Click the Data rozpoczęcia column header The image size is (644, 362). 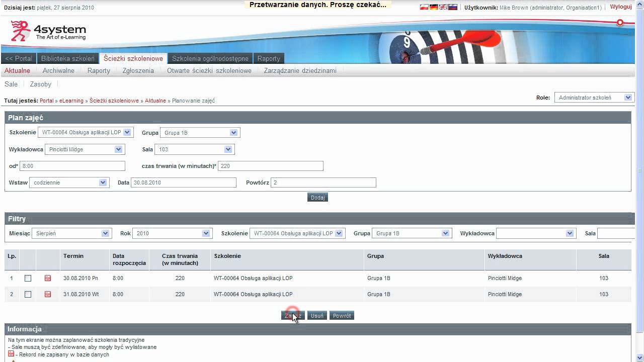pos(129,259)
